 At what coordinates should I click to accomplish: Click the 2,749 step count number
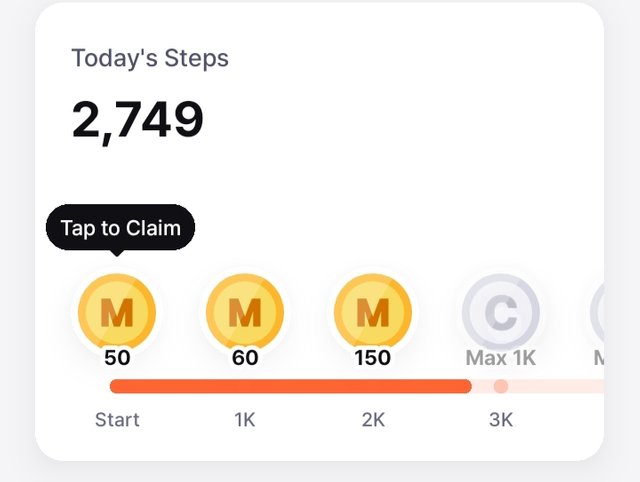[137, 121]
